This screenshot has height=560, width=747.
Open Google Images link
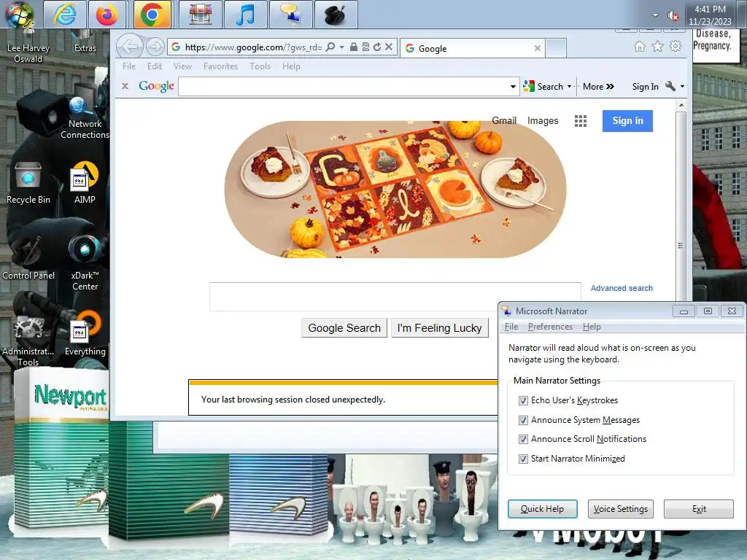(x=543, y=120)
